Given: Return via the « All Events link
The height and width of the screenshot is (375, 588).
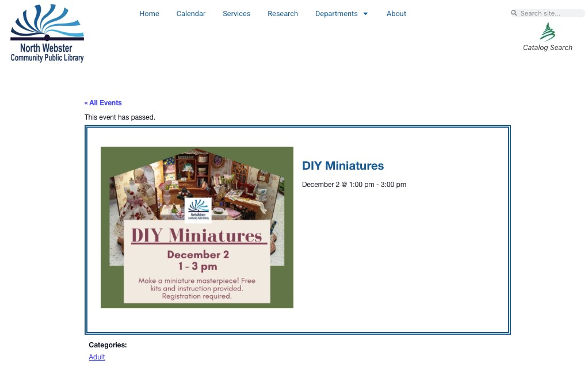Looking at the screenshot, I should click(103, 103).
